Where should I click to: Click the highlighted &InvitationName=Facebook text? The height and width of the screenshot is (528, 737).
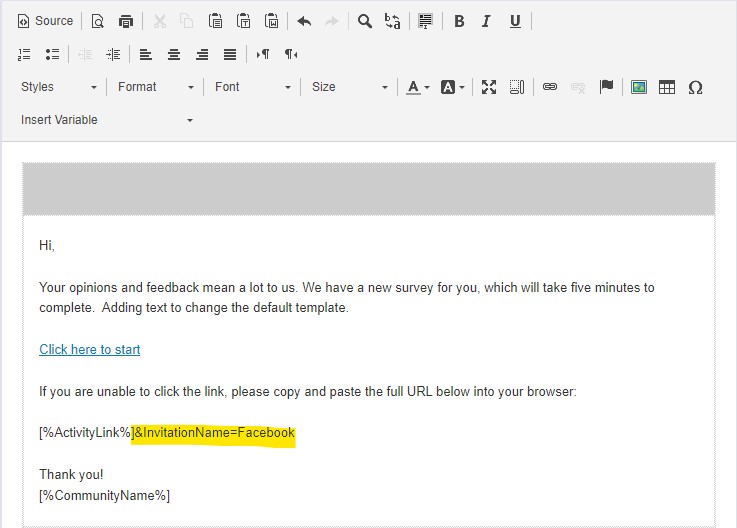(215, 433)
